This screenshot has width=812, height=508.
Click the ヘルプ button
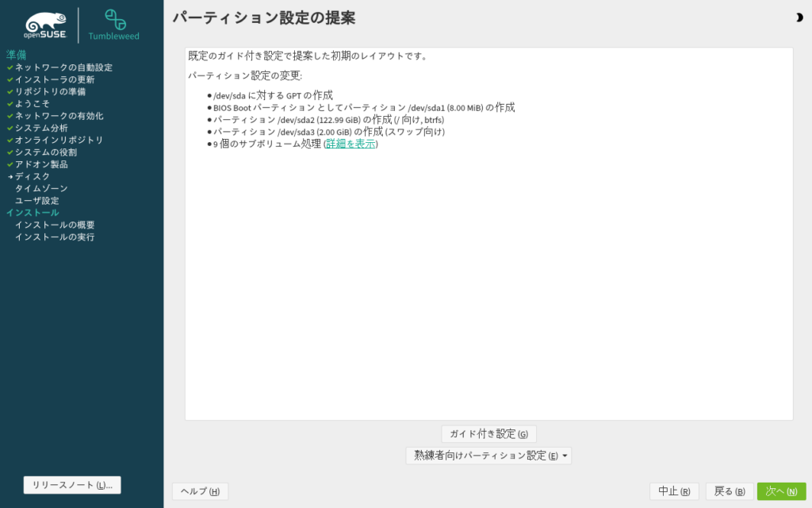(200, 491)
